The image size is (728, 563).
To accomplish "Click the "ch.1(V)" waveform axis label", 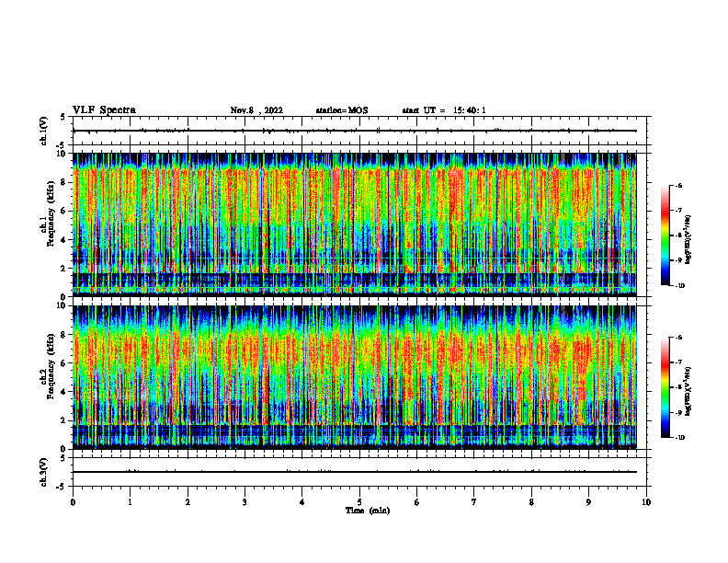I will 43,131.
